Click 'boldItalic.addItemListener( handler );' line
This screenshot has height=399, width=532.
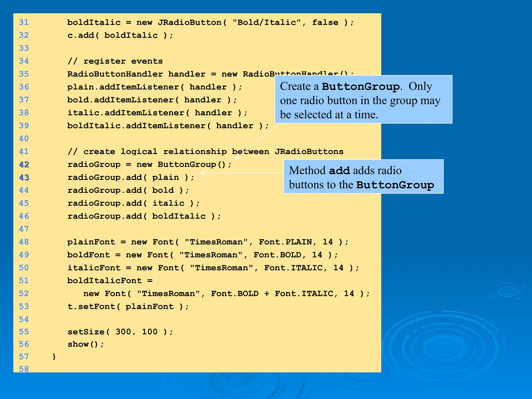[x=168, y=126]
